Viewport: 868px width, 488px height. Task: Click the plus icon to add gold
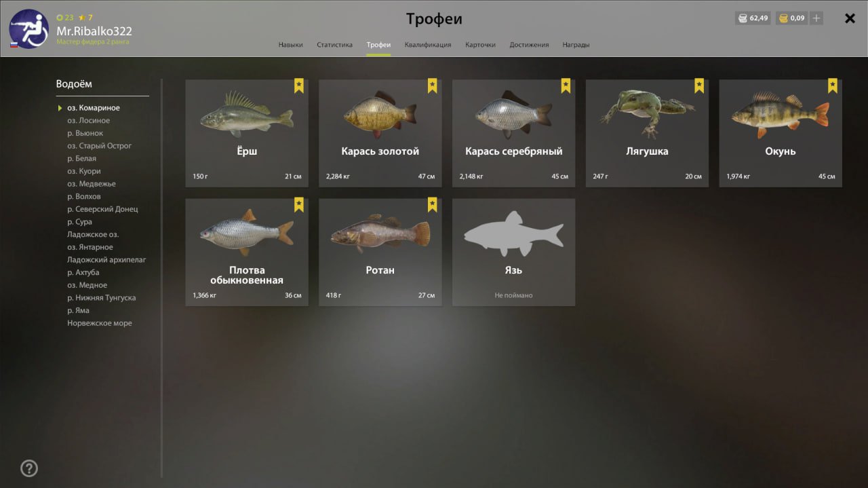(x=816, y=18)
